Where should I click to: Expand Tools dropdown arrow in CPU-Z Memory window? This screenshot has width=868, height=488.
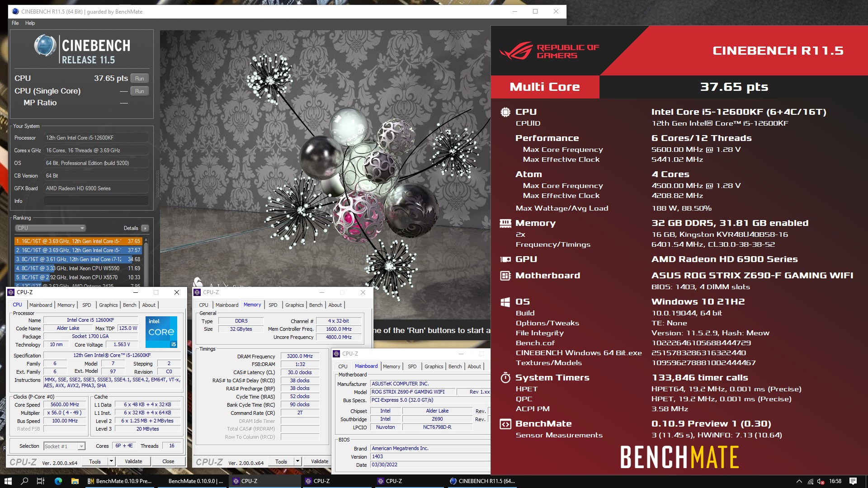(297, 461)
